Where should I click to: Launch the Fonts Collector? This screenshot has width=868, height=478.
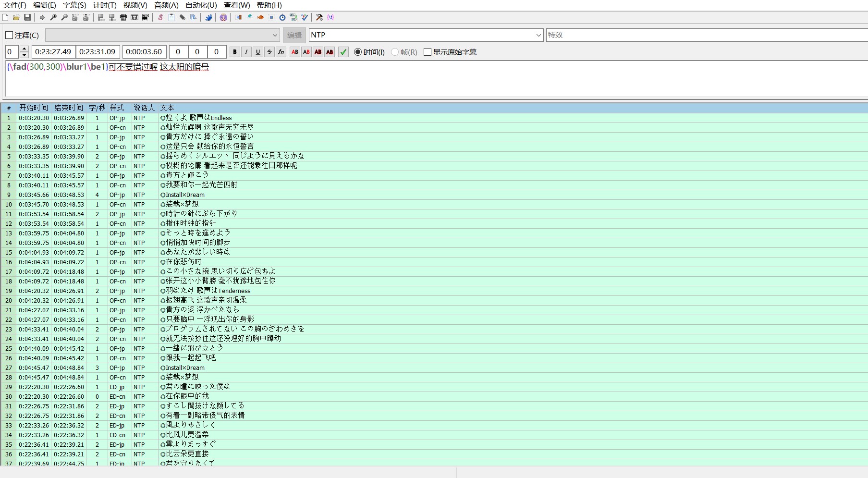tap(194, 17)
